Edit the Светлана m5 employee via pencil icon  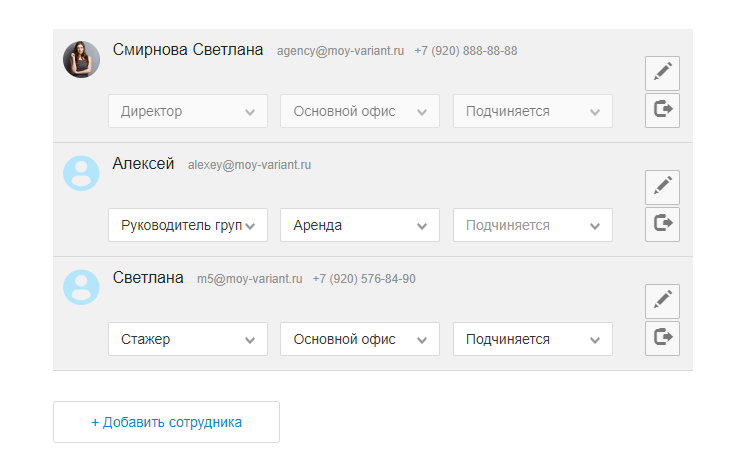tap(662, 302)
